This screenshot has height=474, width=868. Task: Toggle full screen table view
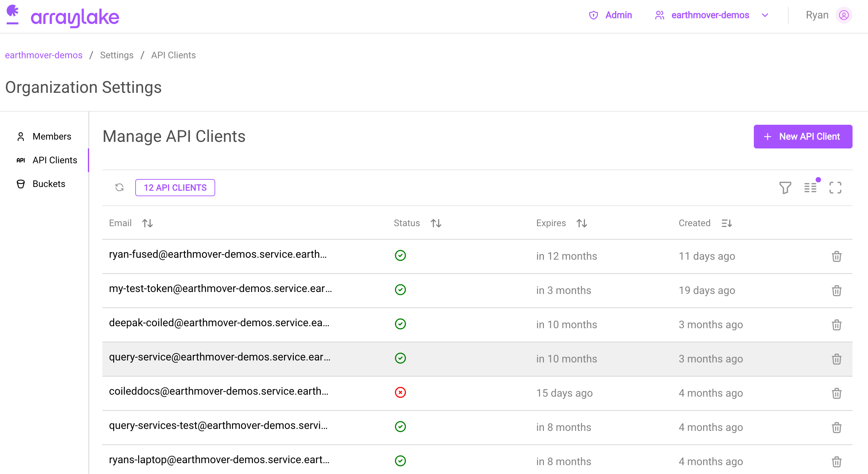point(835,187)
